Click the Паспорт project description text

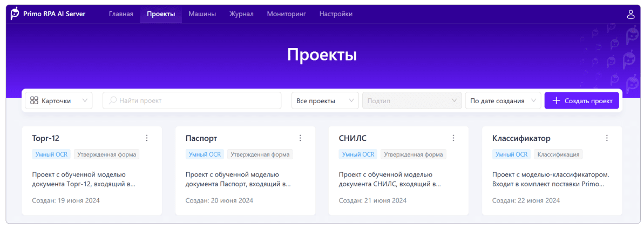[238, 179]
